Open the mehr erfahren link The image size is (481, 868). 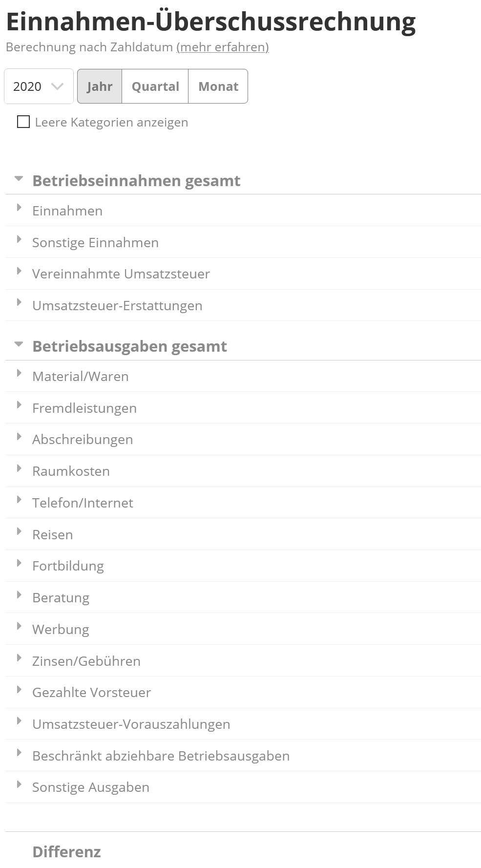(223, 47)
